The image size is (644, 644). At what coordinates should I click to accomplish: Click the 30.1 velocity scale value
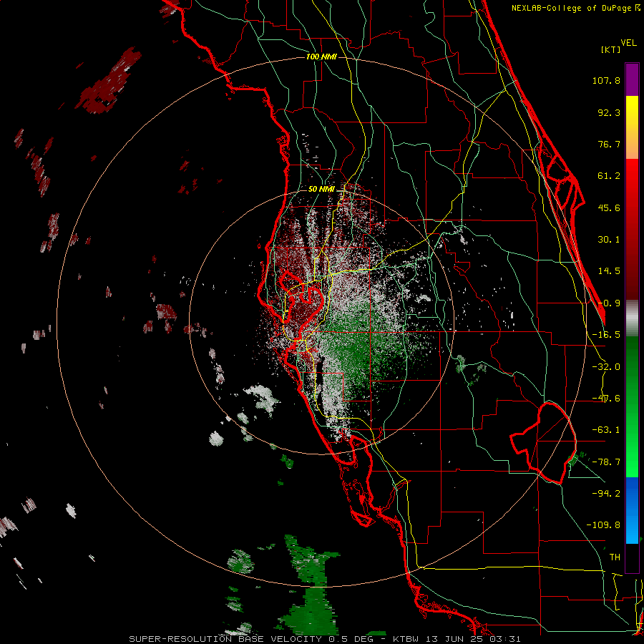(609, 240)
